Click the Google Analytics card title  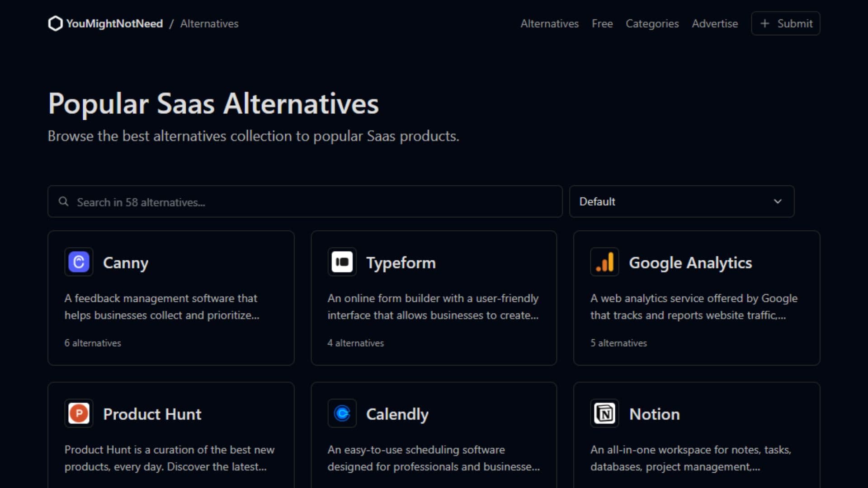(x=691, y=262)
